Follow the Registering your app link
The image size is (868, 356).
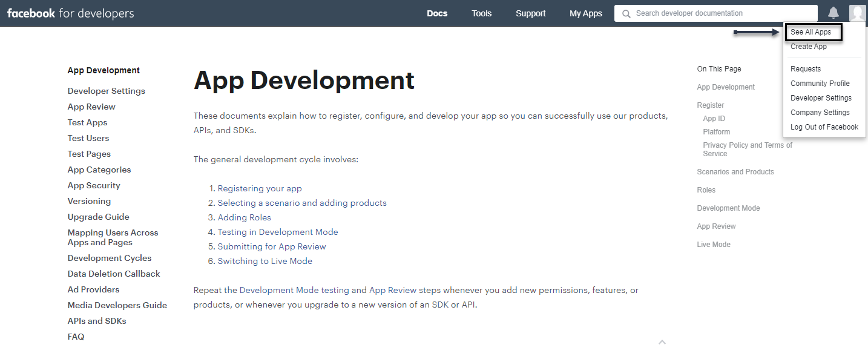(x=260, y=188)
